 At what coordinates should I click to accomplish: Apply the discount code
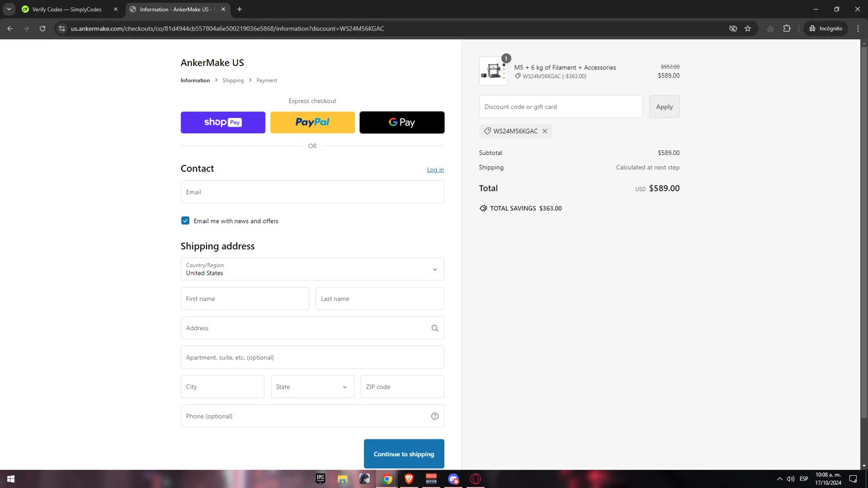[664, 106]
